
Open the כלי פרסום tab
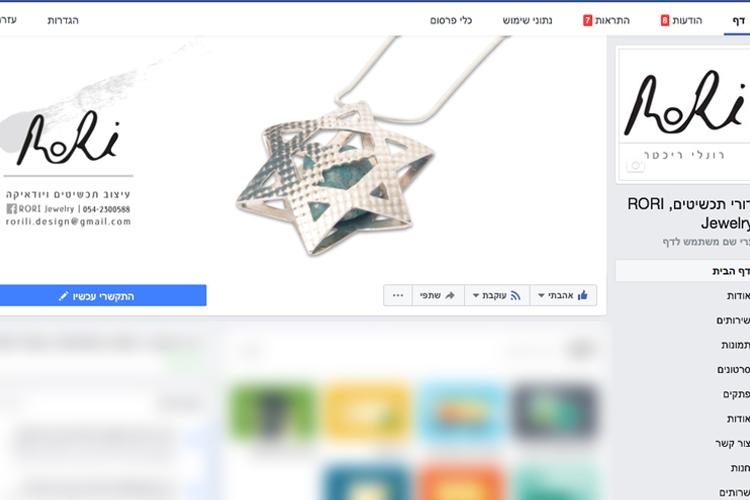451,20
